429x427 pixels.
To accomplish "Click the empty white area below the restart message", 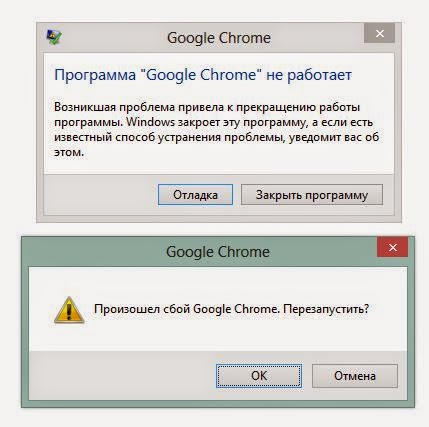I will pos(218,335).
